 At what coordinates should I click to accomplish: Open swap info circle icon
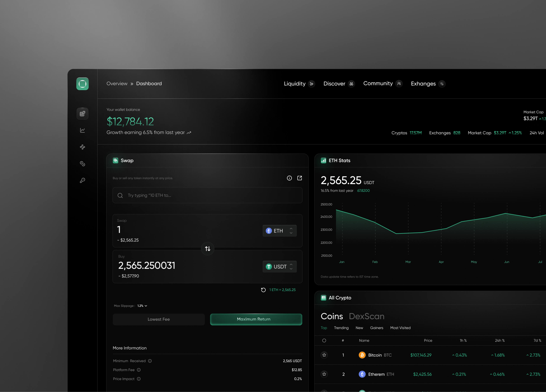[289, 178]
